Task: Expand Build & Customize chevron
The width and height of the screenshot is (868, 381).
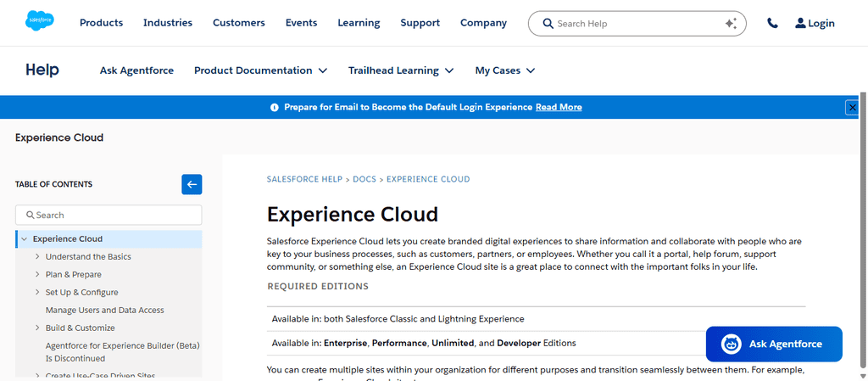Action: (37, 328)
